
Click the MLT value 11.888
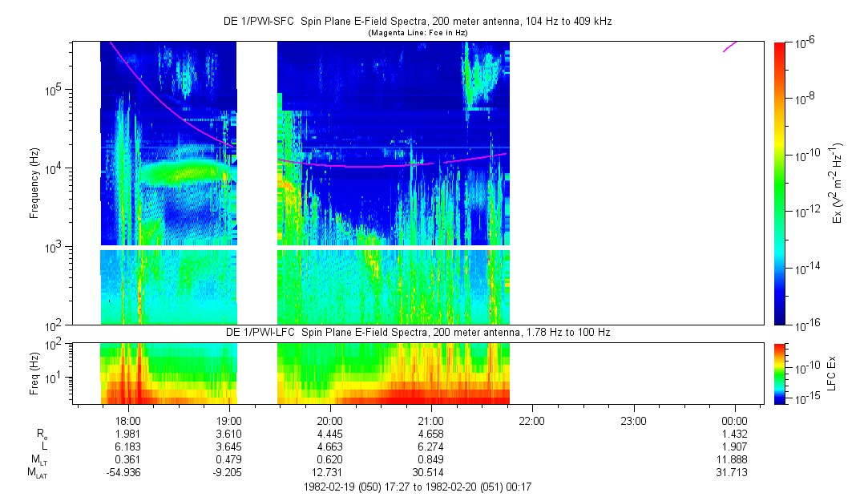click(x=732, y=459)
